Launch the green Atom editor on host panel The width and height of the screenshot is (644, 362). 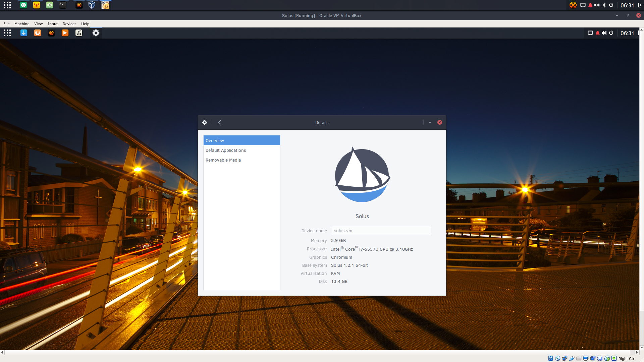click(x=50, y=5)
